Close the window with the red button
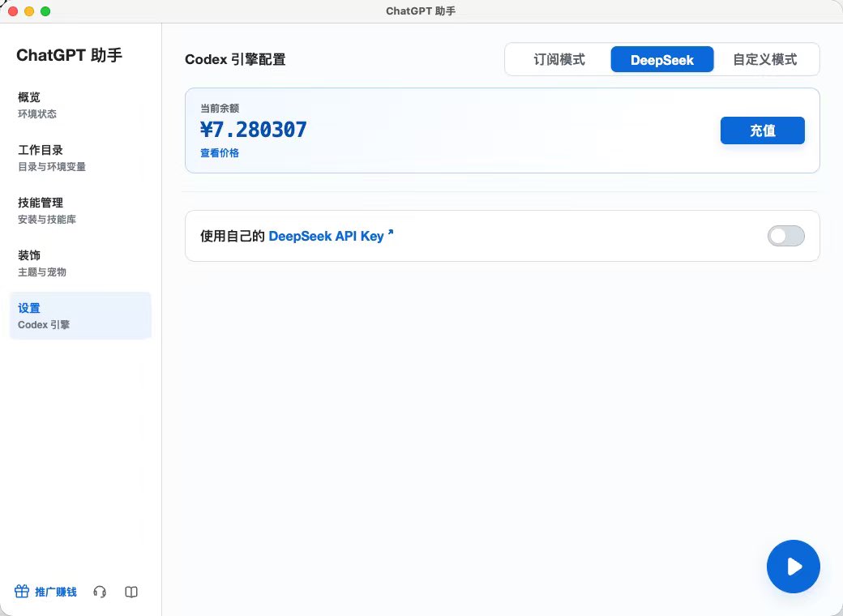843x616 pixels. point(13,11)
